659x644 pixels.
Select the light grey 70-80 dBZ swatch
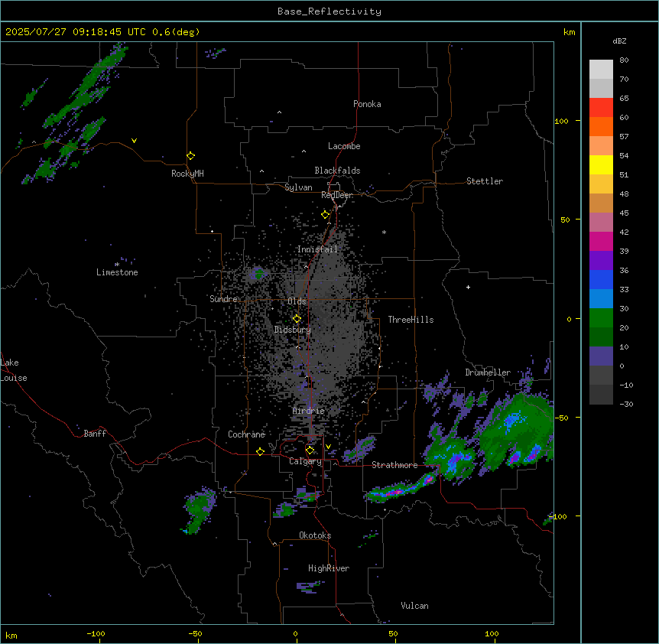point(601,70)
